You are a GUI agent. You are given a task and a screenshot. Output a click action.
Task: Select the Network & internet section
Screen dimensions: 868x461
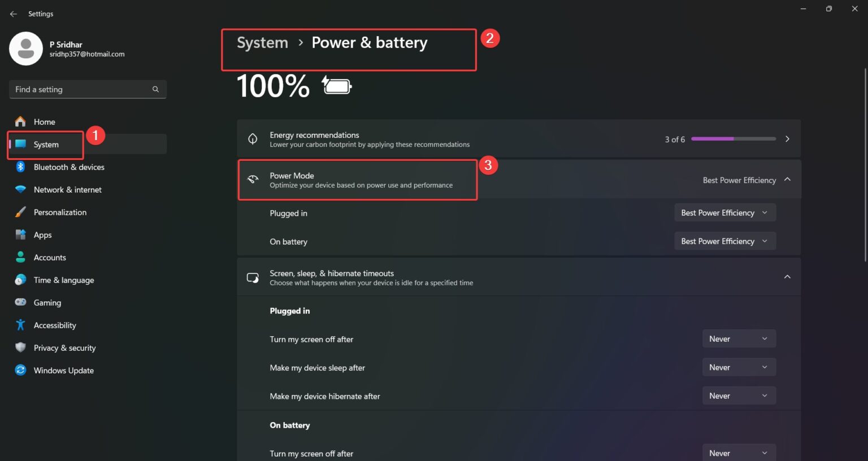coord(67,189)
